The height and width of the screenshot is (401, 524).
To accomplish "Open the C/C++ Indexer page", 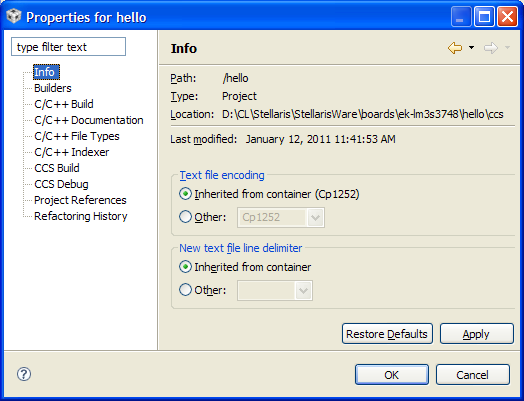I will 72,152.
